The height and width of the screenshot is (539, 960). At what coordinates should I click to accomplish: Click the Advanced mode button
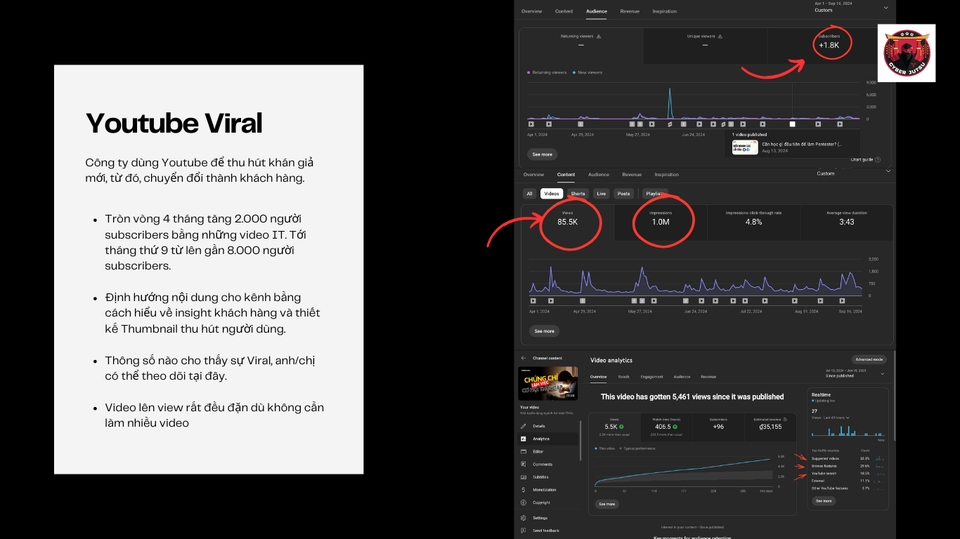[x=869, y=360]
